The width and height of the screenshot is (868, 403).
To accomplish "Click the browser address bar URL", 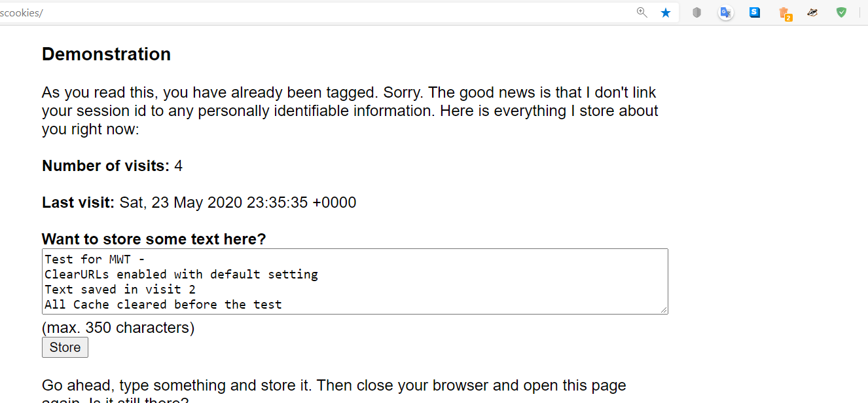I will pyautogui.click(x=262, y=12).
